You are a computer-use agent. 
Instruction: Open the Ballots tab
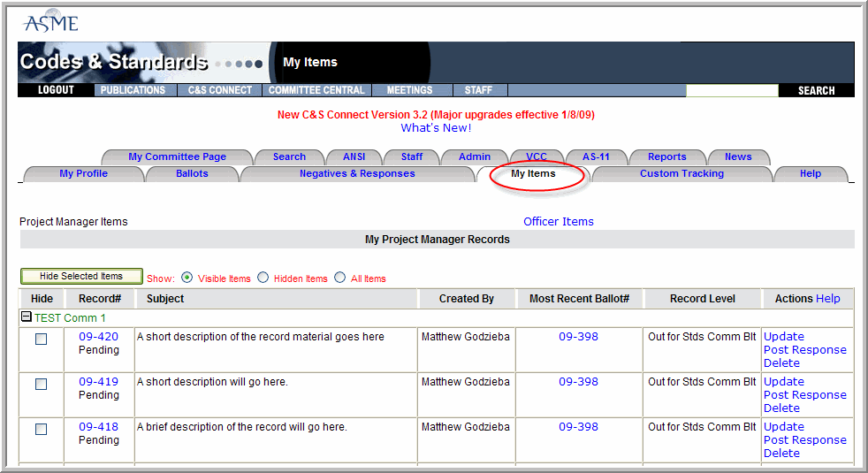(x=192, y=173)
